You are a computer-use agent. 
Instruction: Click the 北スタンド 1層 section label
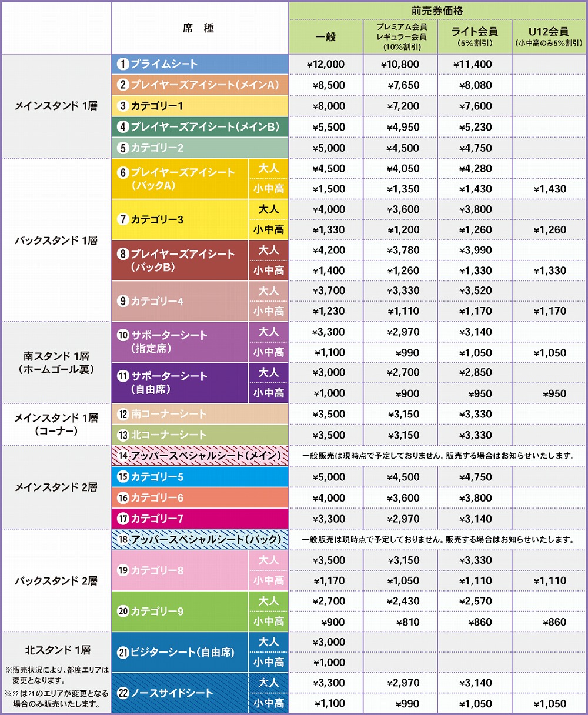tap(57, 650)
